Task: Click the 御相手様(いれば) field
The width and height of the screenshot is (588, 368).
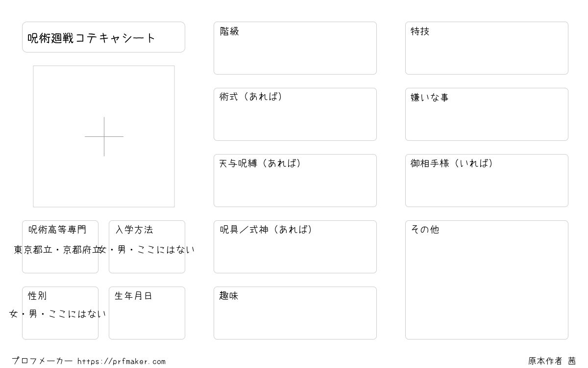Action: pyautogui.click(x=487, y=181)
